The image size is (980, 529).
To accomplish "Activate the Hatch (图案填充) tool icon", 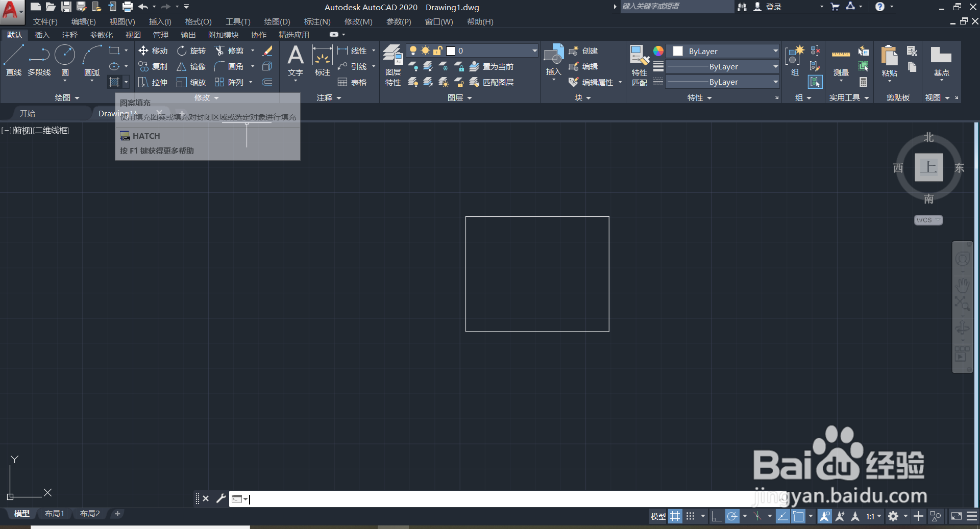I will (x=114, y=82).
